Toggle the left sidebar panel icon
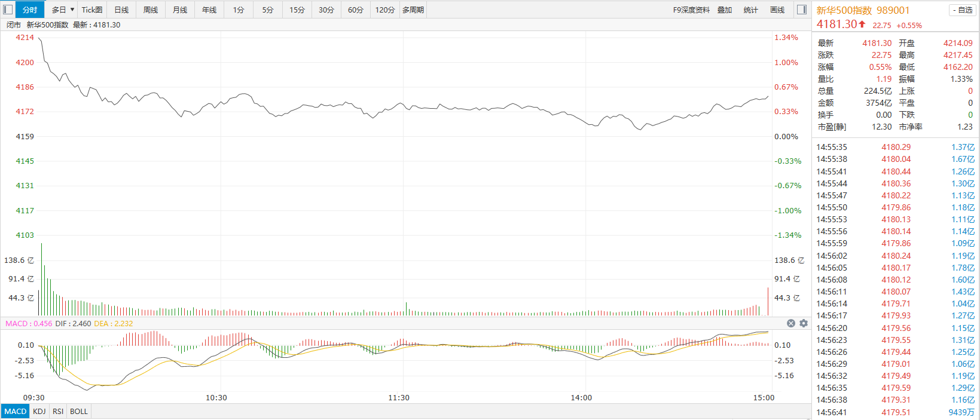Image resolution: width=980 pixels, height=420 pixels. (x=8, y=10)
